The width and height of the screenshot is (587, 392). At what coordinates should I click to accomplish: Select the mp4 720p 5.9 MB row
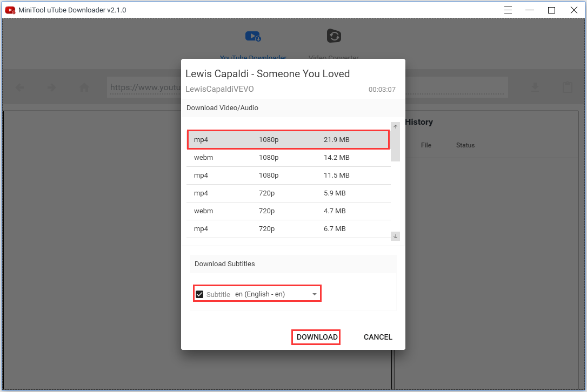point(289,193)
